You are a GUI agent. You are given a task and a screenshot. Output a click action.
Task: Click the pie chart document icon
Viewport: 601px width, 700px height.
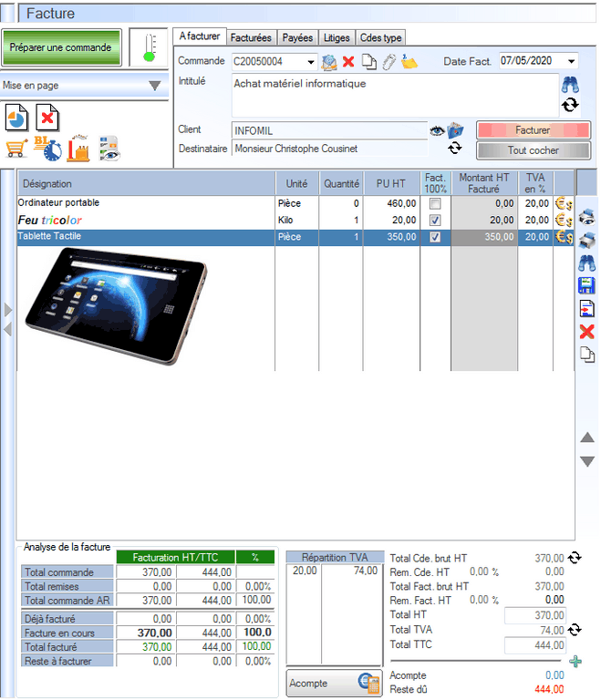coord(16,118)
